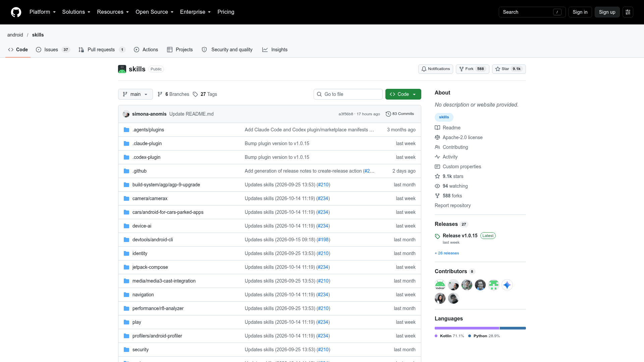Expand the Enterprise menu
This screenshot has width=644, height=362.
[195, 12]
